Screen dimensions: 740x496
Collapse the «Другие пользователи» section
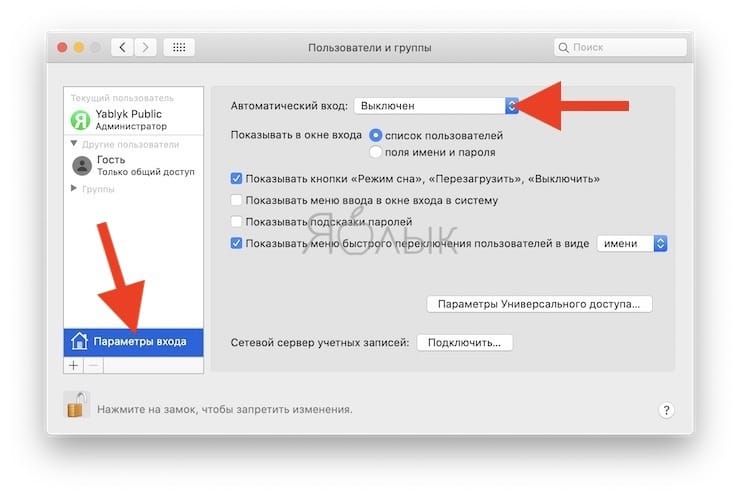click(74, 143)
